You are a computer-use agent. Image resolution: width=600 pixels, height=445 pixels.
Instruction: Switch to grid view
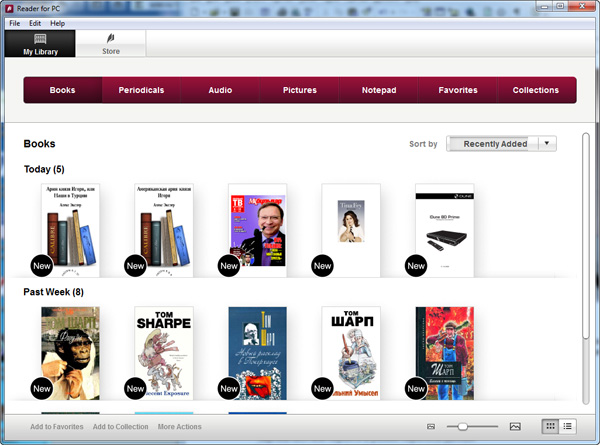point(550,427)
